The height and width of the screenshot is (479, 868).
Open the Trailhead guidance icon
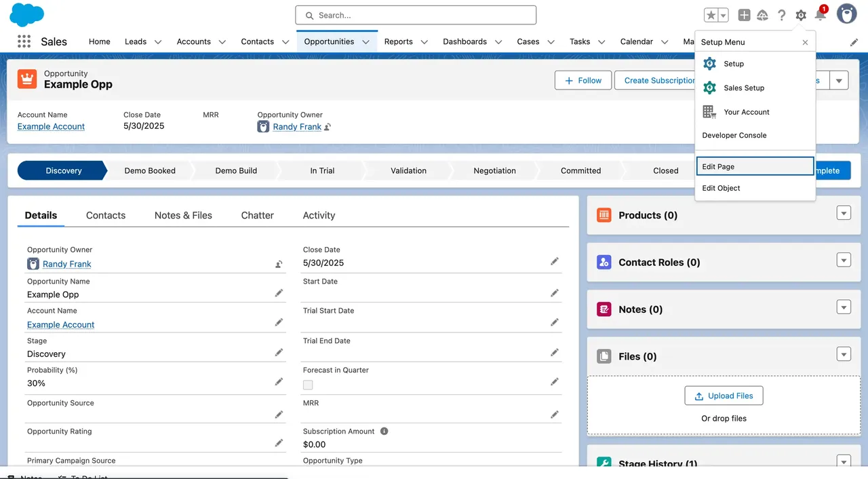tap(762, 15)
